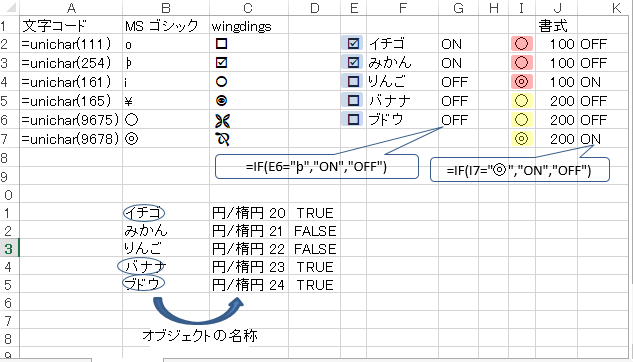This screenshot has width=633, height=362.
Task: Select column C header
Action: (x=249, y=8)
